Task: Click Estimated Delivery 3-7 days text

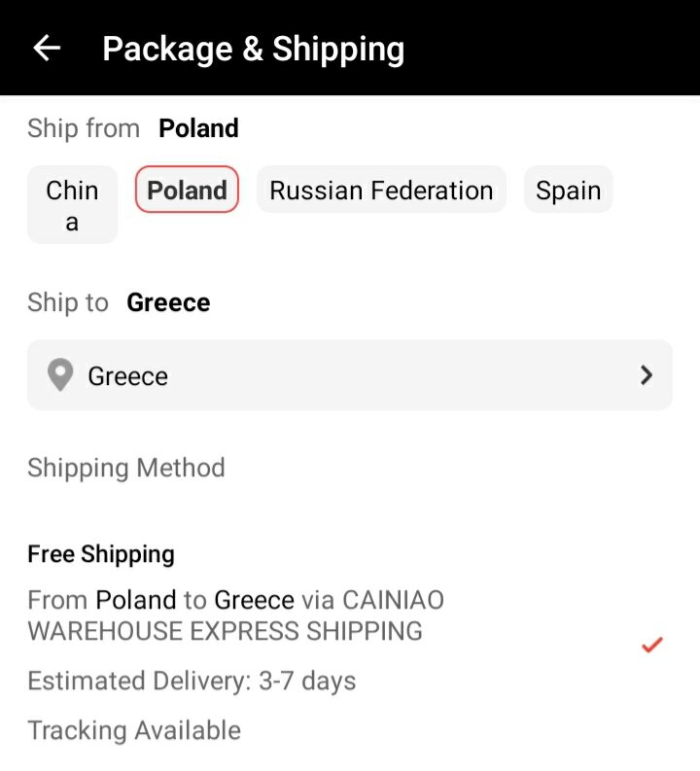Action: click(x=192, y=681)
